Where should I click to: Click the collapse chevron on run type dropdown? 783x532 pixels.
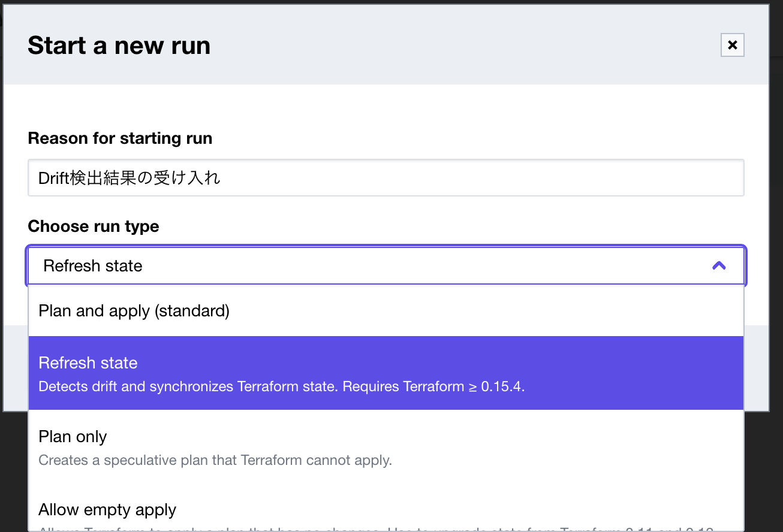click(718, 265)
